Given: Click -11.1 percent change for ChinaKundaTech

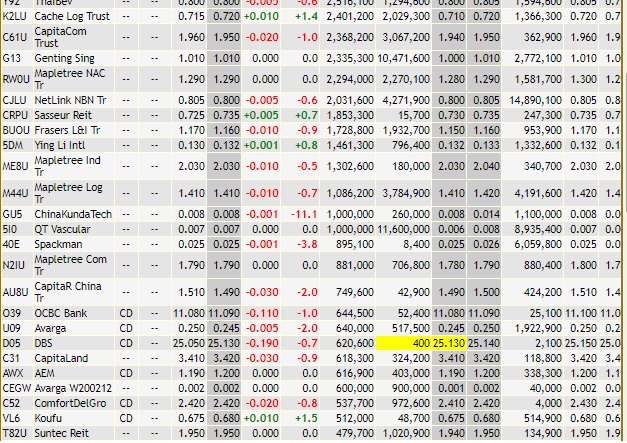Looking at the screenshot, I should pyautogui.click(x=304, y=214).
